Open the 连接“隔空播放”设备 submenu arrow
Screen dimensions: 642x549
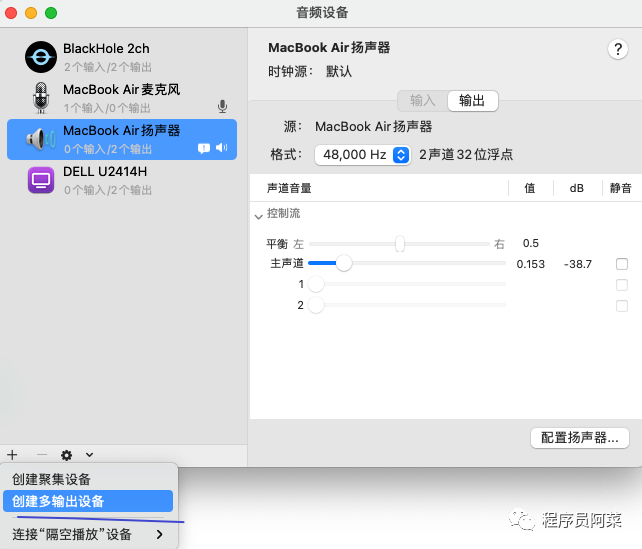(x=160, y=534)
